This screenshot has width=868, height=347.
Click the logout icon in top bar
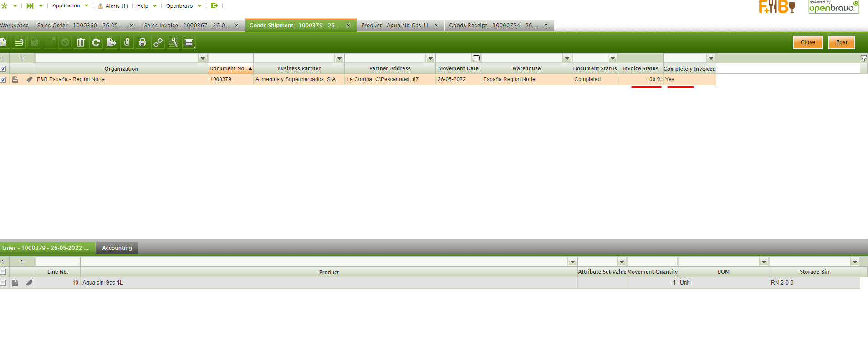tap(214, 5)
